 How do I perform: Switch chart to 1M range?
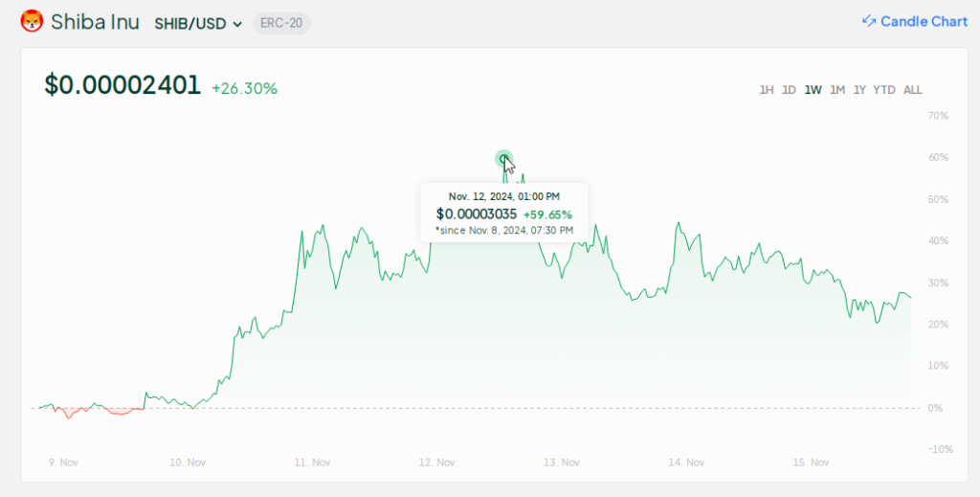click(x=836, y=90)
